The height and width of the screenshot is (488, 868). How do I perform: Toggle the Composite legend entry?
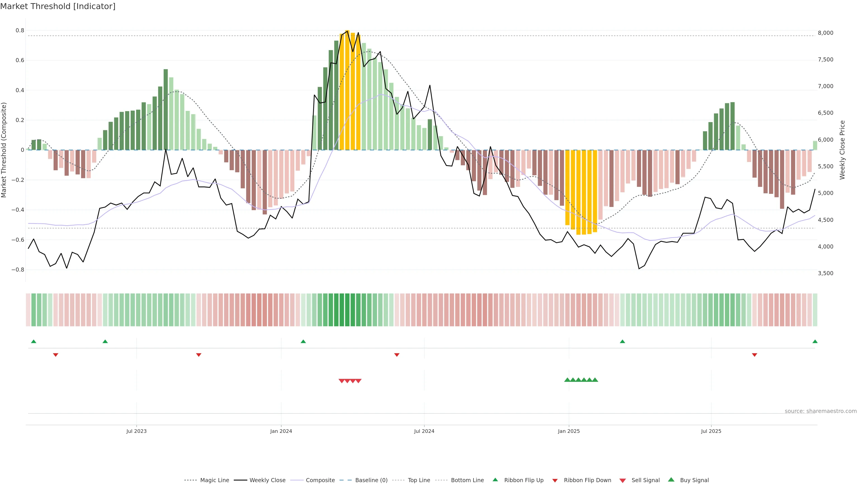coord(320,480)
